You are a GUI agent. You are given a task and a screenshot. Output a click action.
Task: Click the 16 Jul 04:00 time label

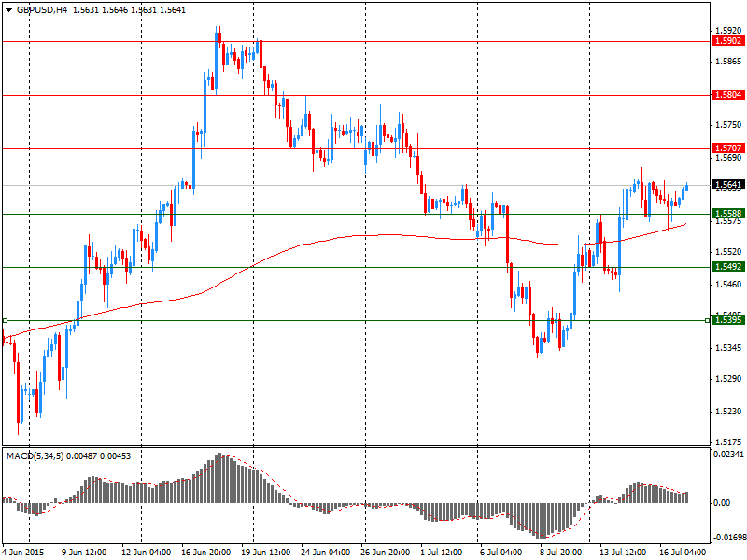(683, 552)
